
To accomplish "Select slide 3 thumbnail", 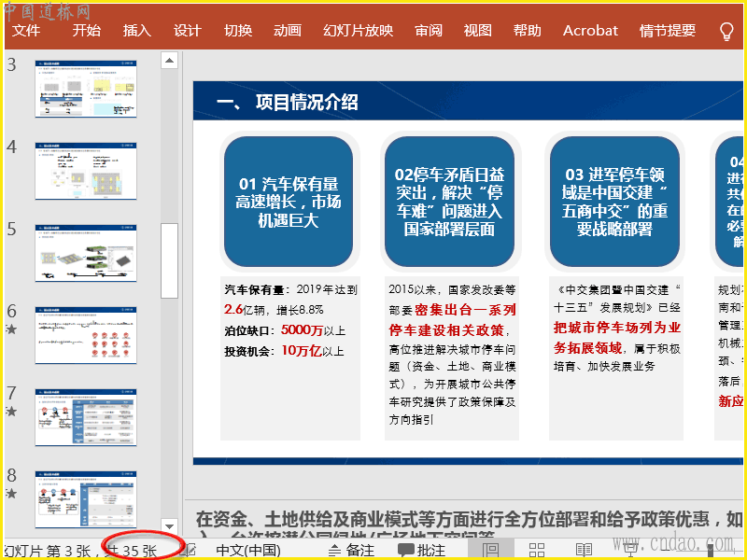I will click(86, 89).
